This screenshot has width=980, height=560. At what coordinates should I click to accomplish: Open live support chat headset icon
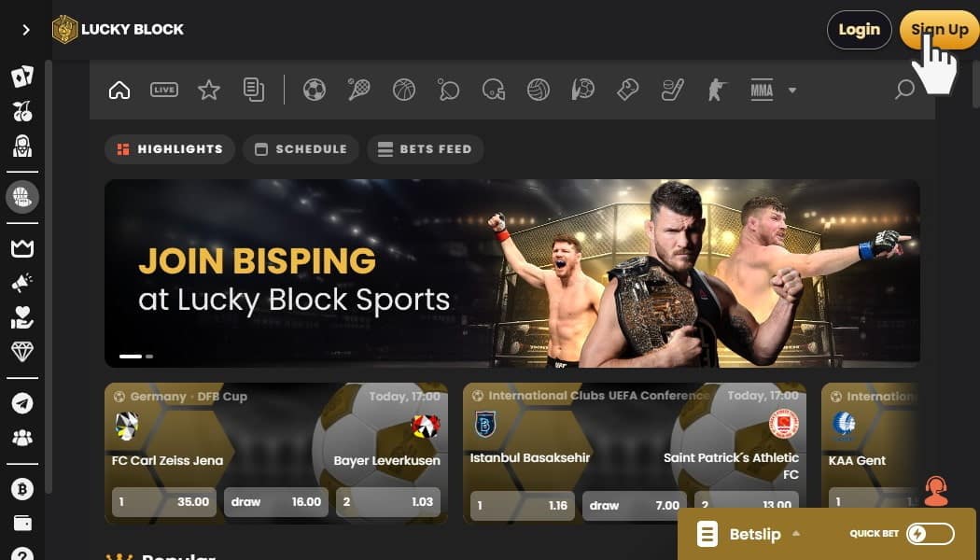pos(935,491)
